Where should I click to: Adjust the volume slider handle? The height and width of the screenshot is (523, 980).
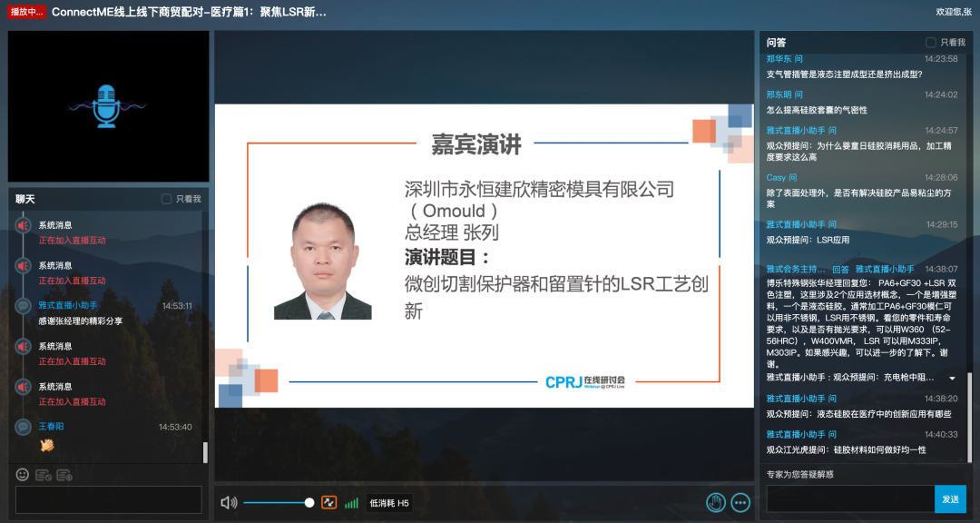[309, 503]
